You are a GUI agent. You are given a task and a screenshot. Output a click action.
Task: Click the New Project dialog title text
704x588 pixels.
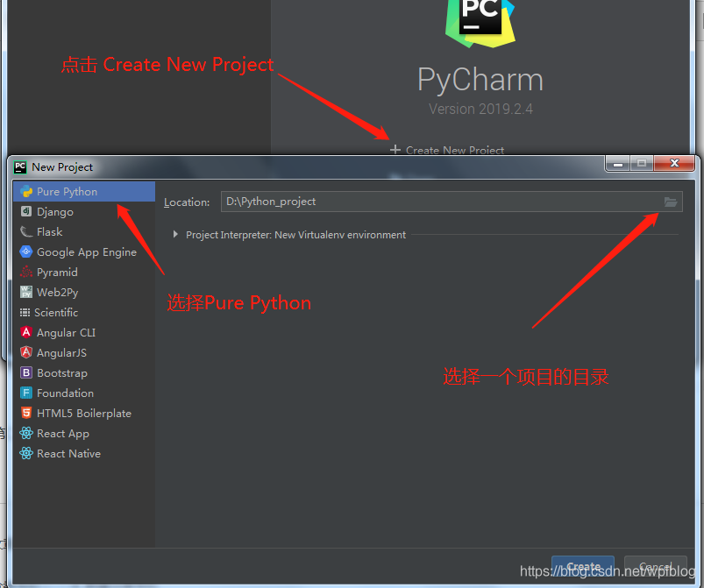coord(62,167)
